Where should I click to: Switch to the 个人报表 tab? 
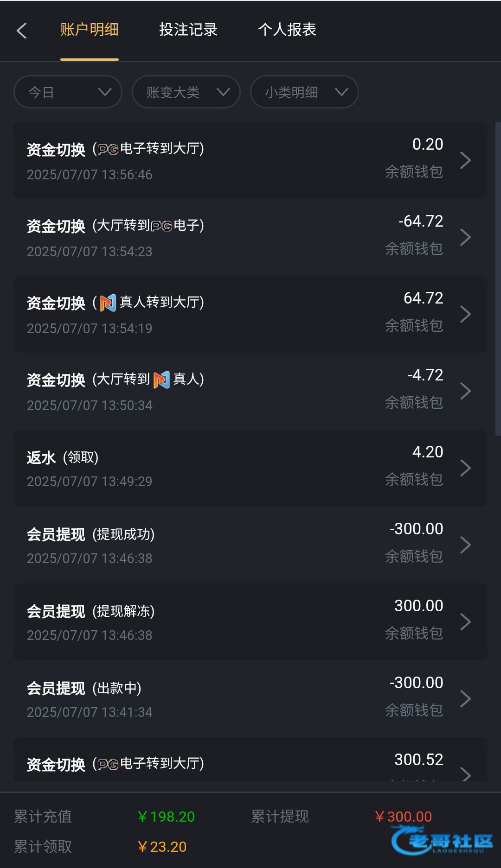(287, 30)
